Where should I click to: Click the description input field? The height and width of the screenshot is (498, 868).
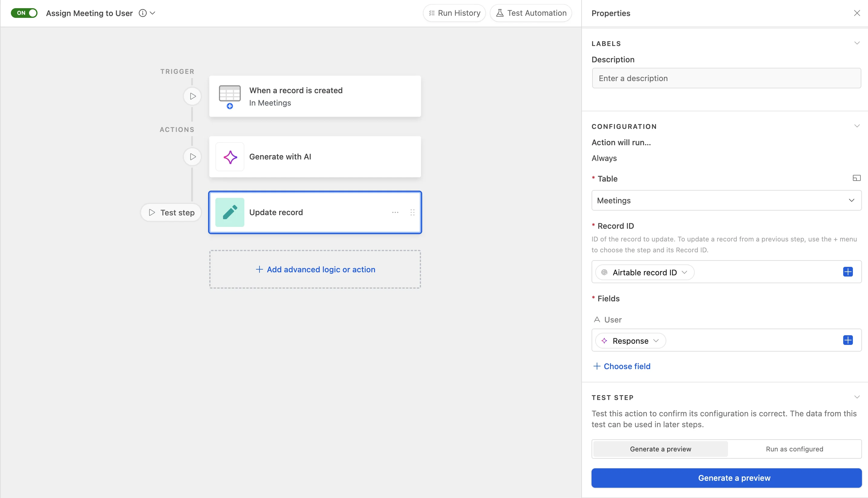pyautogui.click(x=726, y=78)
